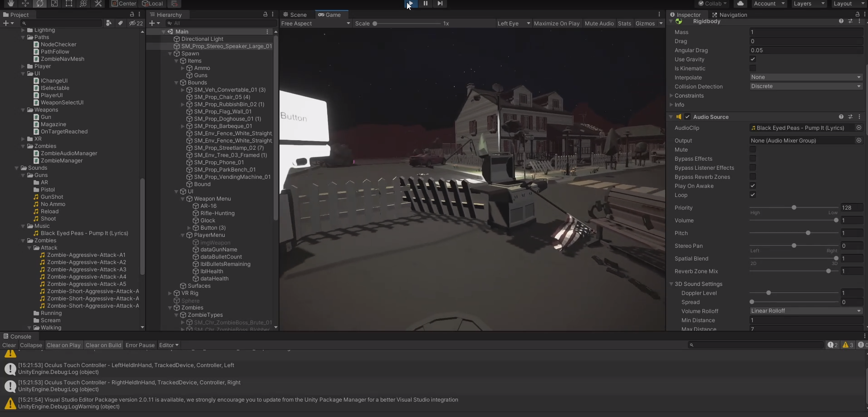This screenshot has height=417, width=868.
Task: Lock the Inspector panel
Action: coord(858,15)
